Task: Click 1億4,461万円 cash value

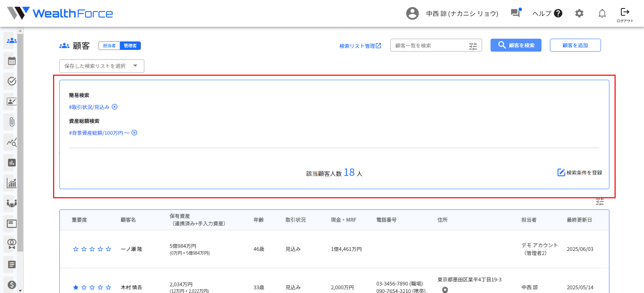Action: pos(346,249)
